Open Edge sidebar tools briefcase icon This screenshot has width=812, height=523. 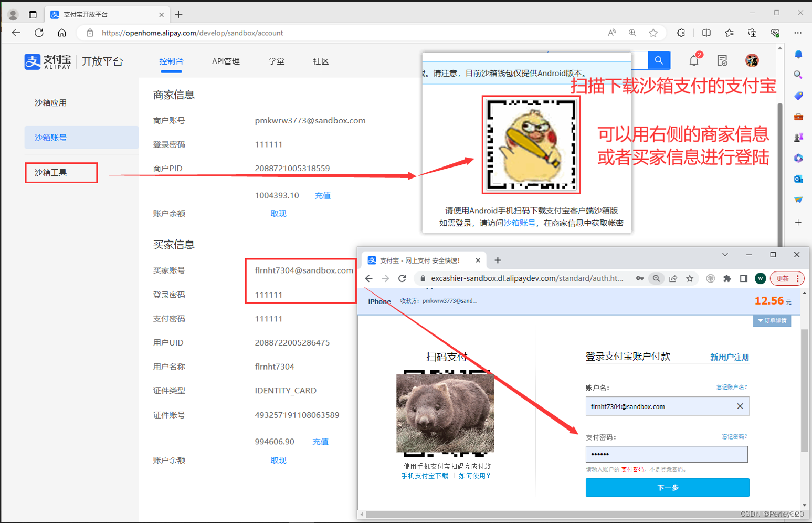click(x=798, y=117)
